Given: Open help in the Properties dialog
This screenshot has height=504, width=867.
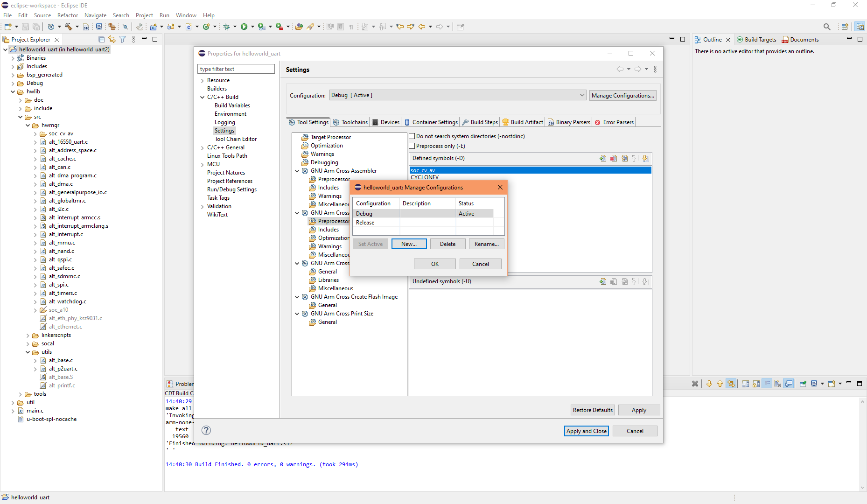Looking at the screenshot, I should click(206, 430).
